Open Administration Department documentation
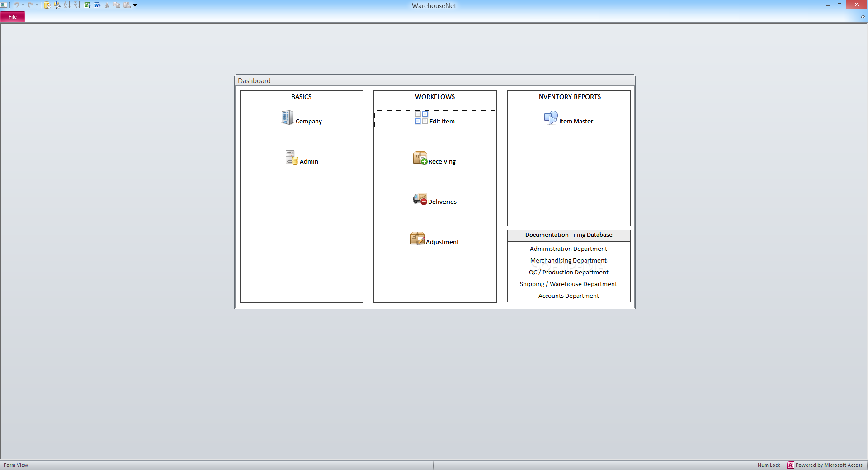This screenshot has height=470, width=868. (x=568, y=249)
